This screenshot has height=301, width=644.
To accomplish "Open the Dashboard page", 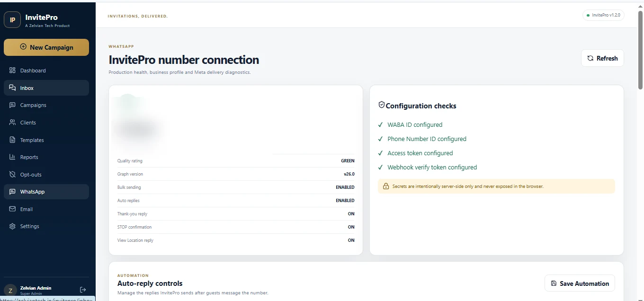I will coord(46,71).
